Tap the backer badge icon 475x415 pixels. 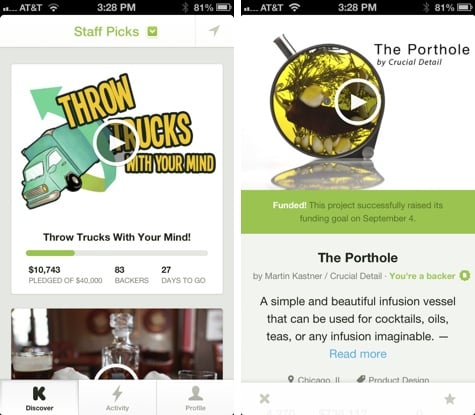coord(465,276)
